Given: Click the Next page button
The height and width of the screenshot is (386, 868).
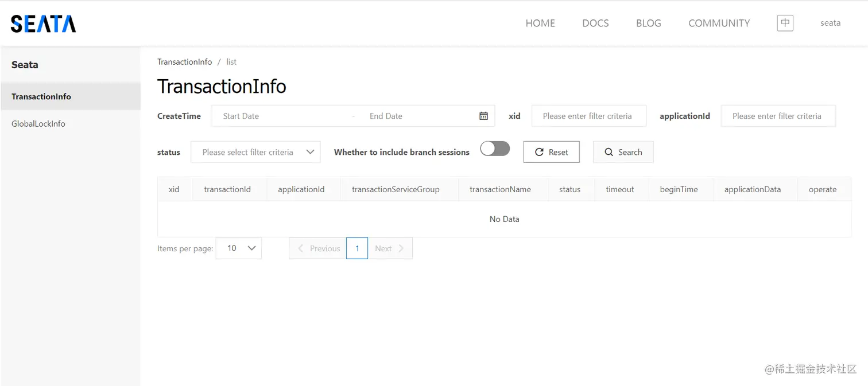Looking at the screenshot, I should tap(390, 248).
